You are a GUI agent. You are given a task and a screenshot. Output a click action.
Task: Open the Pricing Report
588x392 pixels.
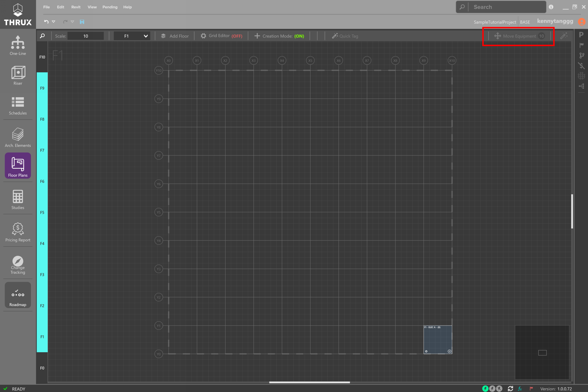pyautogui.click(x=18, y=232)
